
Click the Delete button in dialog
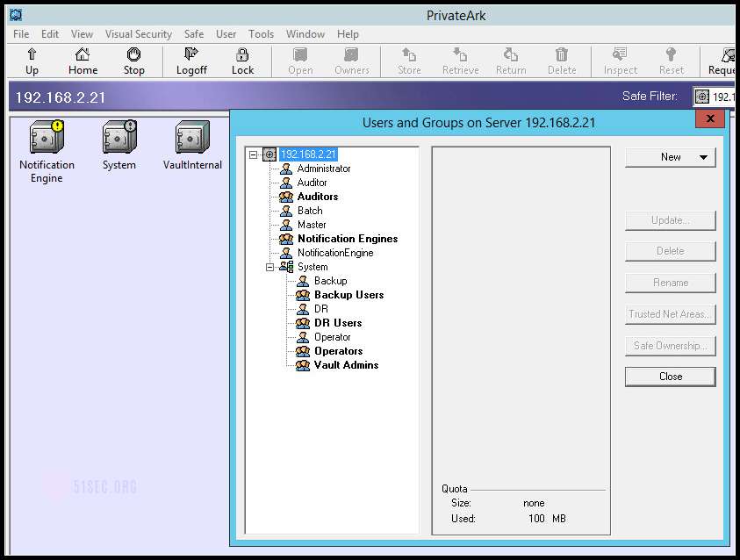click(670, 251)
